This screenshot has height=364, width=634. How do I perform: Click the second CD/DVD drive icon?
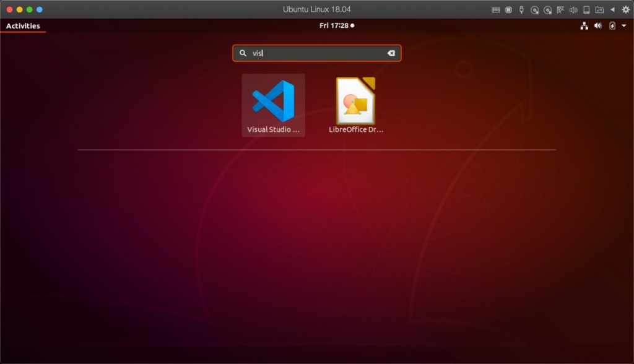547,9
